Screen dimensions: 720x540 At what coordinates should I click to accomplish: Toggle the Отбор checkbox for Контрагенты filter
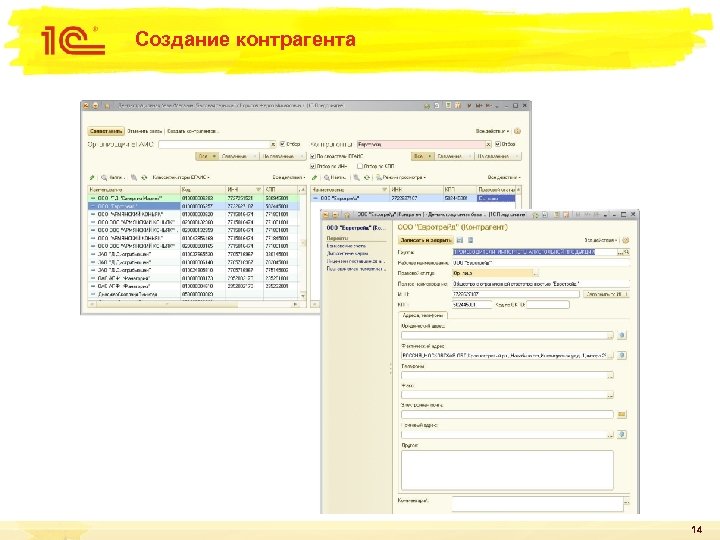(x=498, y=144)
